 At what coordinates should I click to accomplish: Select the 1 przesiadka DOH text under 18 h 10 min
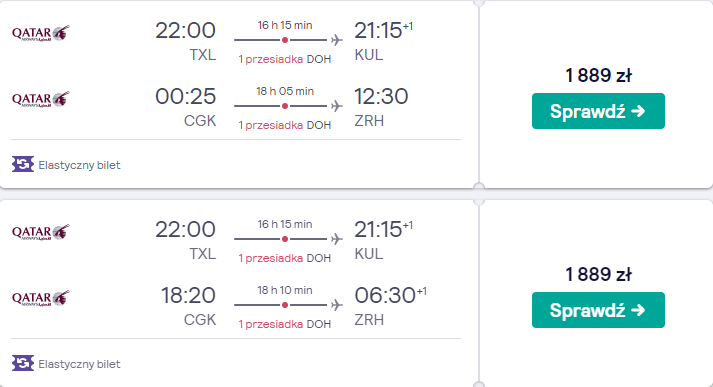click(x=285, y=324)
